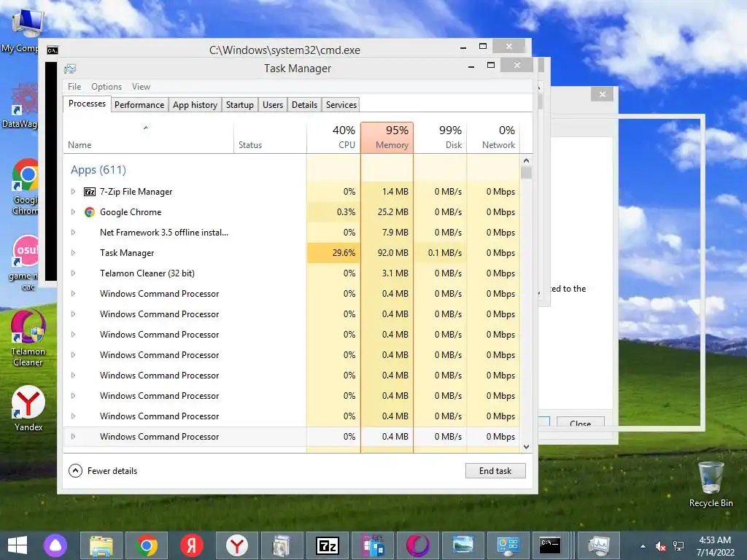
Task: Sort by the Status column header
Action: [270, 138]
